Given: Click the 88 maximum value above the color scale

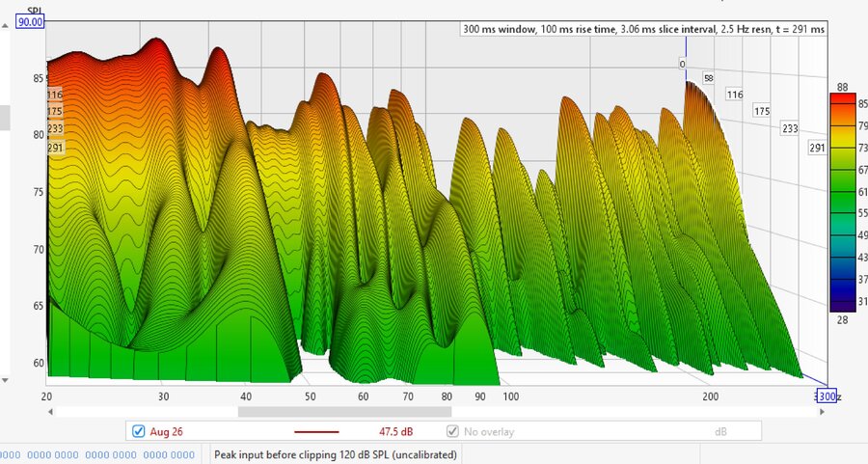Looking at the screenshot, I should point(842,87).
